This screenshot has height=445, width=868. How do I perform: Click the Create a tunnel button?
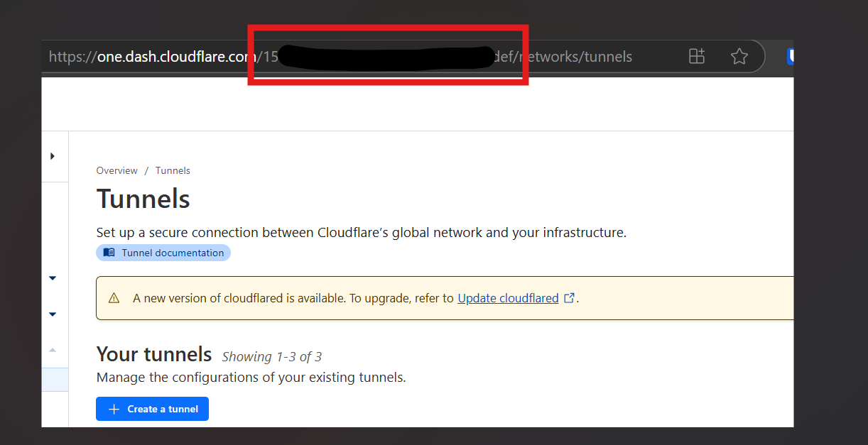click(x=152, y=409)
